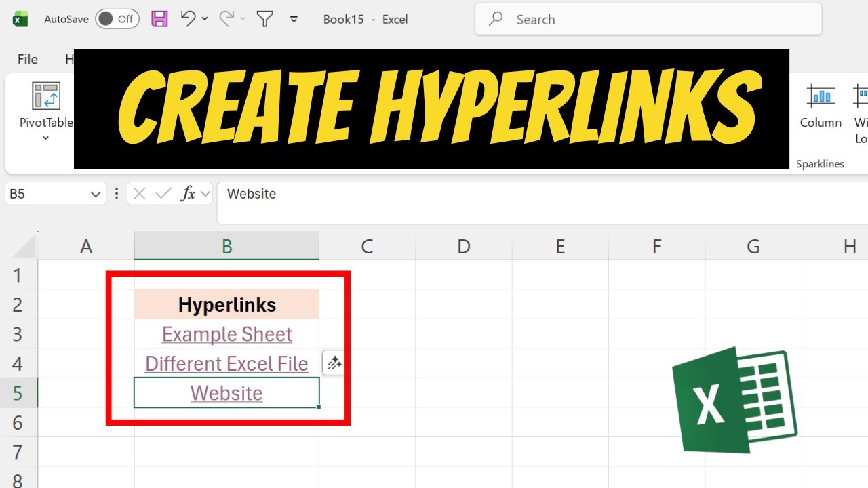The height and width of the screenshot is (488, 868).
Task: Follow the Different Excel File hyperlink
Action: (x=226, y=363)
